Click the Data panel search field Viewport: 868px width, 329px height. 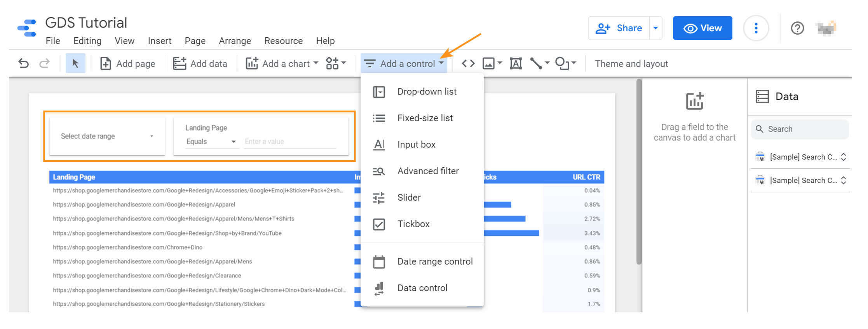tap(800, 129)
